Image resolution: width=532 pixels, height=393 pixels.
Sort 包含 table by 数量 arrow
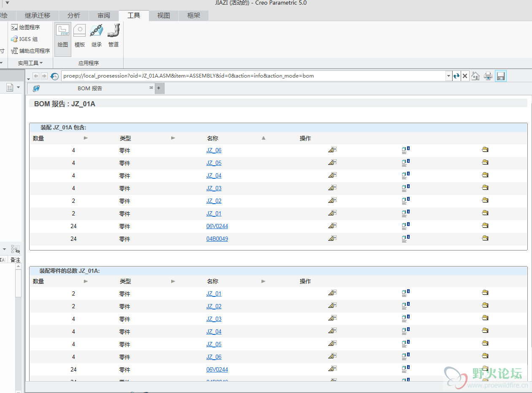(86, 138)
